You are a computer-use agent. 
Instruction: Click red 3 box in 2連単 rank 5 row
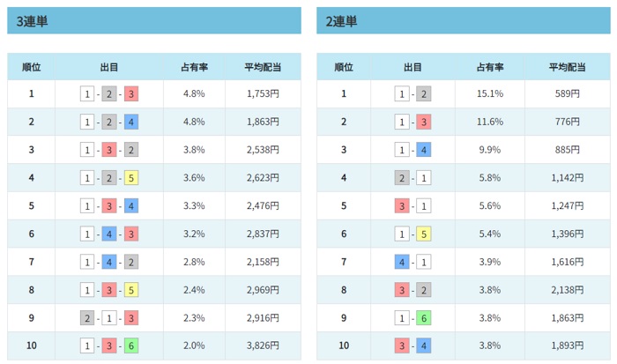coord(401,205)
